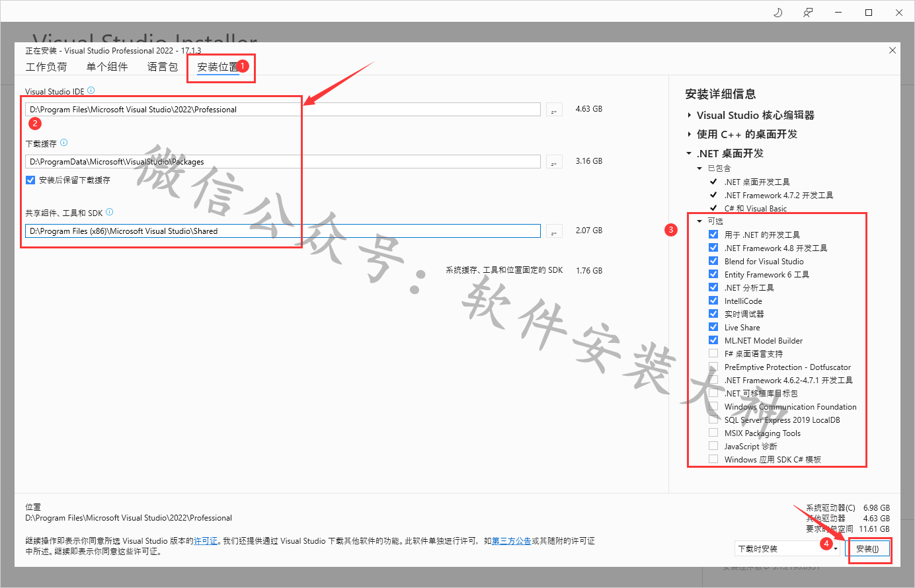Collapse the .NET 桌面开发 section
915x588 pixels.
(x=689, y=153)
